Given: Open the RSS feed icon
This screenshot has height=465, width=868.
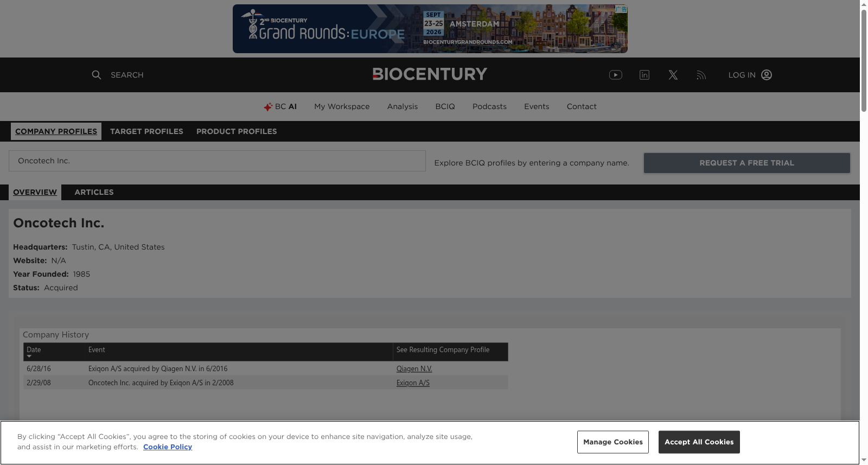Looking at the screenshot, I should click(x=701, y=75).
